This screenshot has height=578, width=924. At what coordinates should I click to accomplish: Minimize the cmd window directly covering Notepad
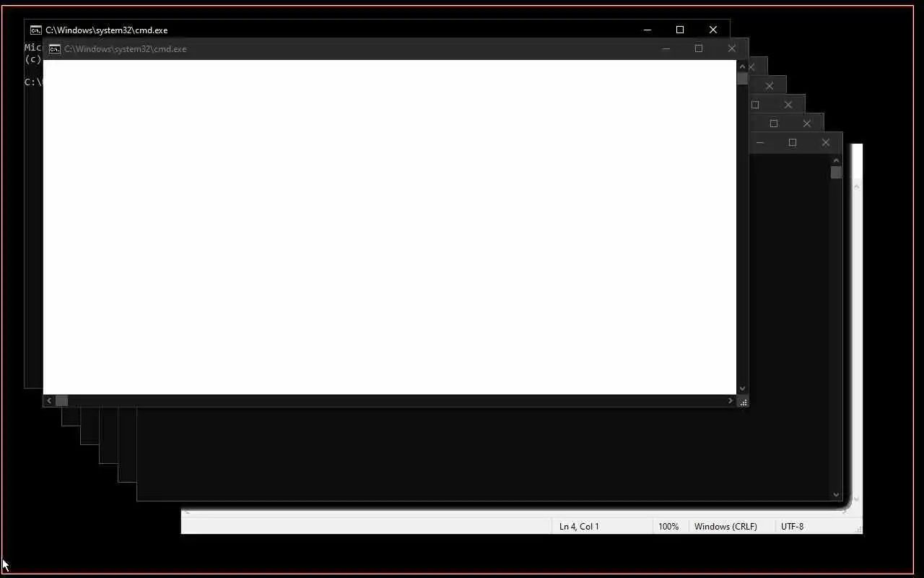[759, 143]
